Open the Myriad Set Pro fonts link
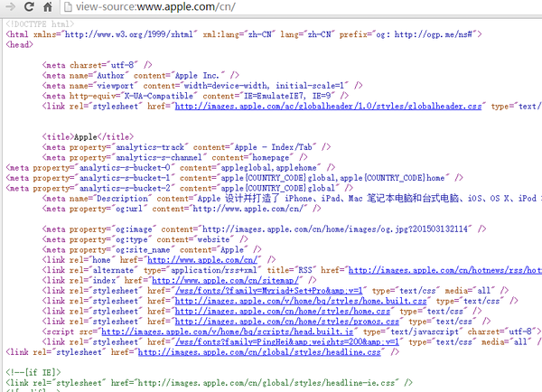This screenshot has width=542, height=392. coord(268,291)
